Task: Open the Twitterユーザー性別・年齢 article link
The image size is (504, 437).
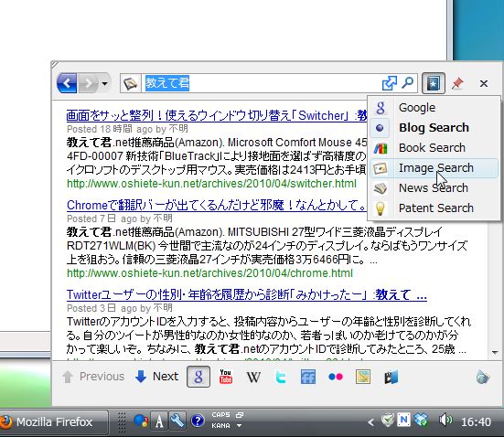Action: click(x=247, y=294)
